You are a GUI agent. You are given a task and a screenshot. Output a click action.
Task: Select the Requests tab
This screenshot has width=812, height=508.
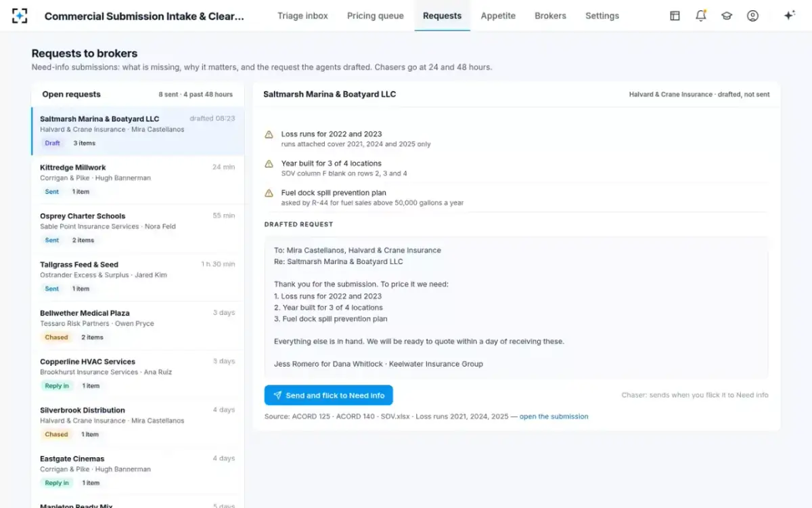(x=443, y=16)
